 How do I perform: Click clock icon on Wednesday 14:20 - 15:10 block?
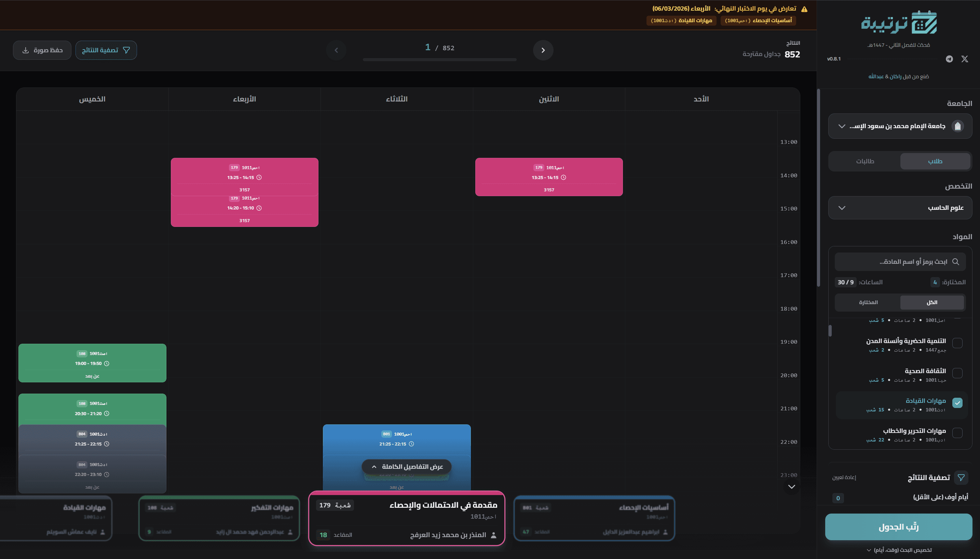259,208
